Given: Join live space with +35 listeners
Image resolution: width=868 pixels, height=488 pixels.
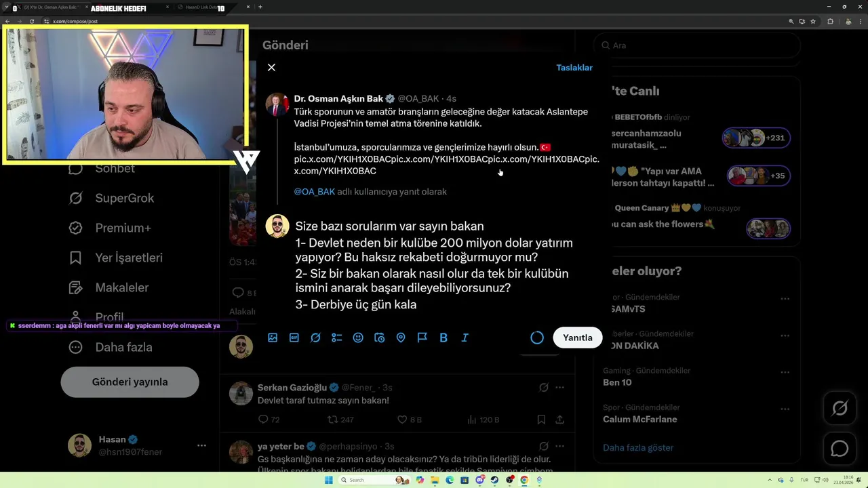Looking at the screenshot, I should [x=758, y=176].
